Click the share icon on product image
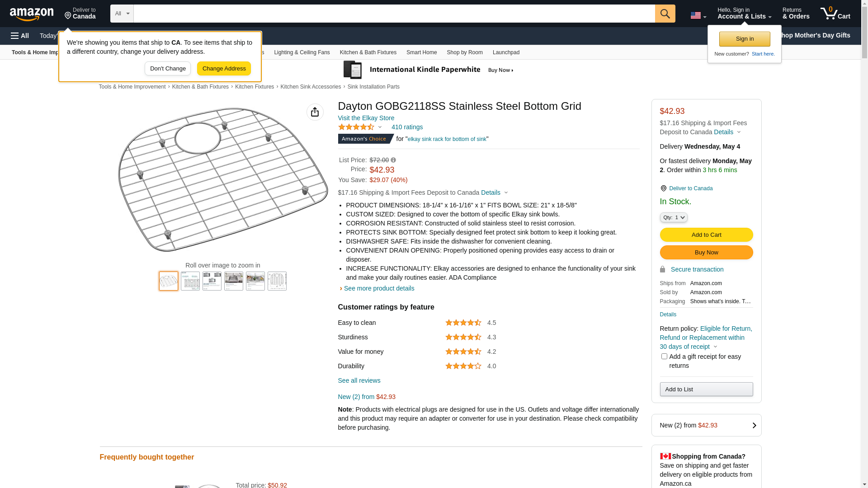The image size is (868, 488). pos(315,112)
